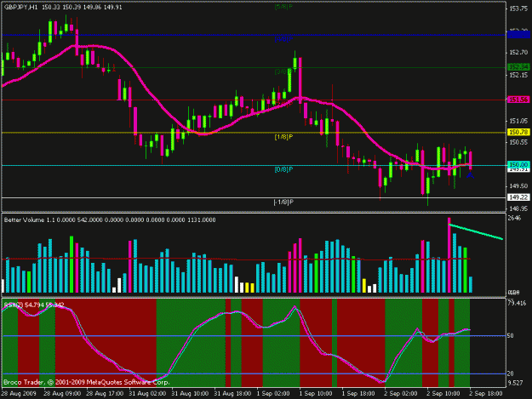Click the 9.527 RSX scale value
This screenshot has height=399, width=532.
pos(516,383)
